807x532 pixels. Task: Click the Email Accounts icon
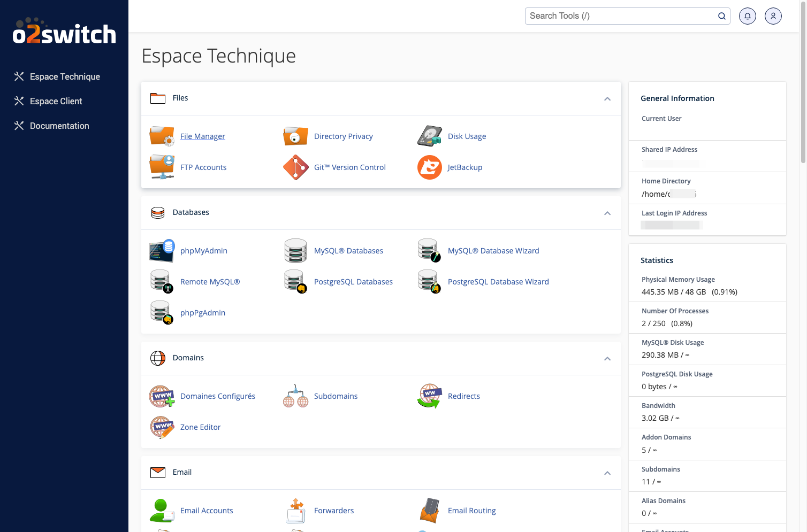[162, 511]
